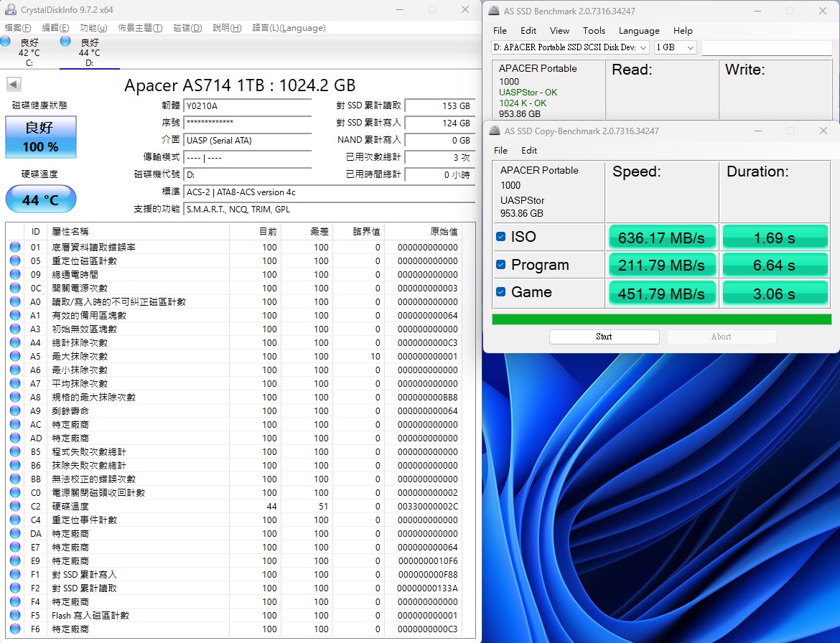Click status orb for attribute F1

(15, 575)
